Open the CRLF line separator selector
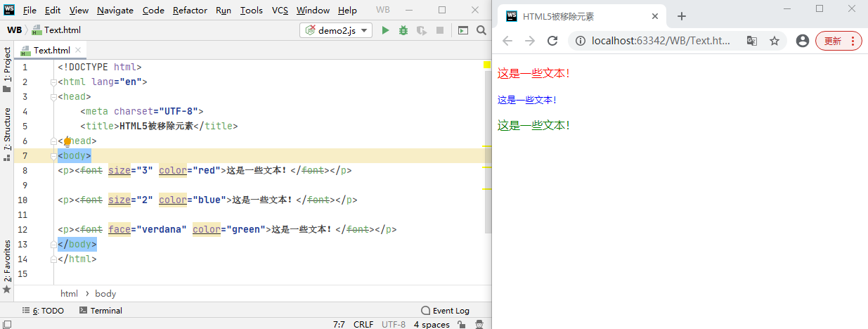This screenshot has height=329, width=868. tap(363, 324)
